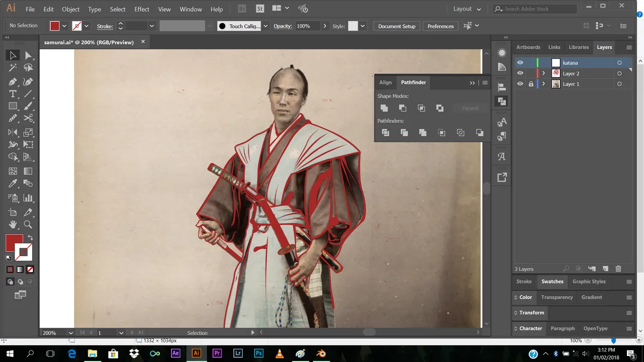This screenshot has width=644, height=362.
Task: Select the Scale tool
Action: click(29, 133)
